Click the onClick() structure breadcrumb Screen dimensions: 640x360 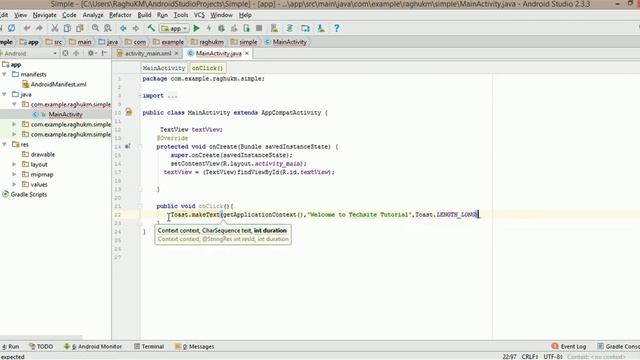coord(207,68)
